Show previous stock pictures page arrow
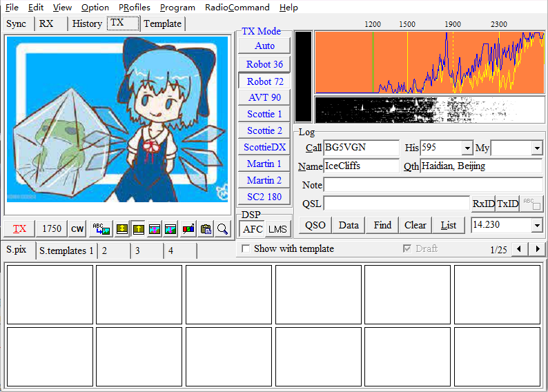The height and width of the screenshot is (392, 548). (519, 249)
